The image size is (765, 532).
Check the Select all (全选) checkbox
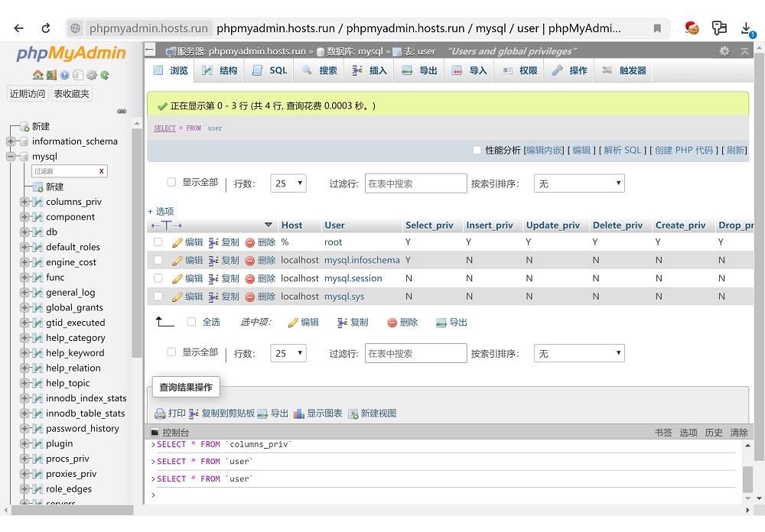[x=191, y=322]
